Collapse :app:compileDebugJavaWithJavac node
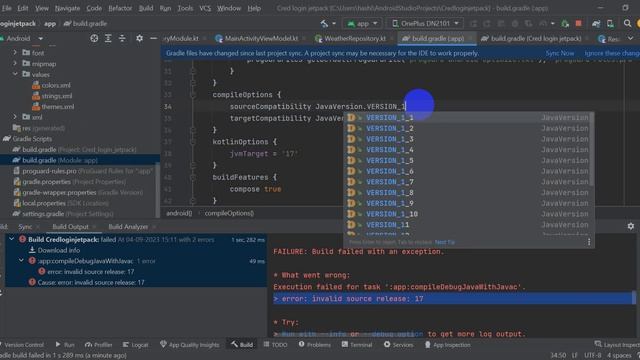 click(x=21, y=260)
